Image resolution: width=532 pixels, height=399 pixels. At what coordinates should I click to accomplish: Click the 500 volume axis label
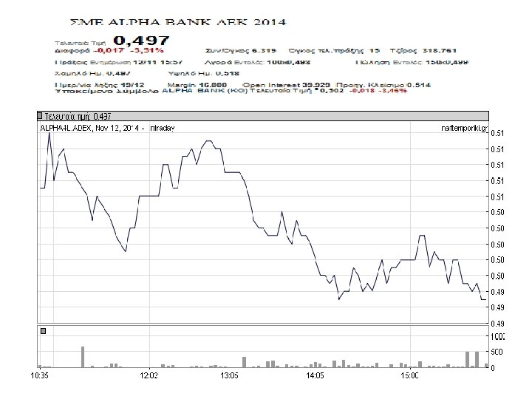(x=497, y=352)
